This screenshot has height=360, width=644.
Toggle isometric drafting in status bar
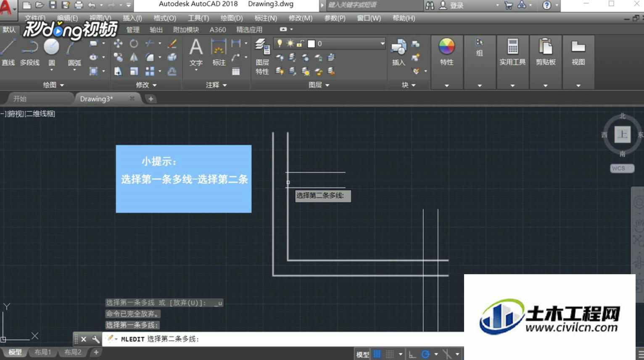(447, 354)
